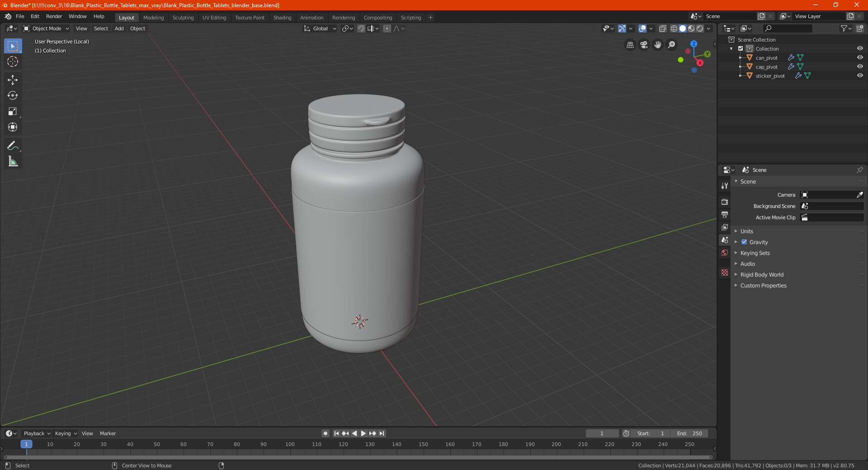The image size is (868, 470).
Task: Switch to the Scripting workspace tab
Action: 410,18
